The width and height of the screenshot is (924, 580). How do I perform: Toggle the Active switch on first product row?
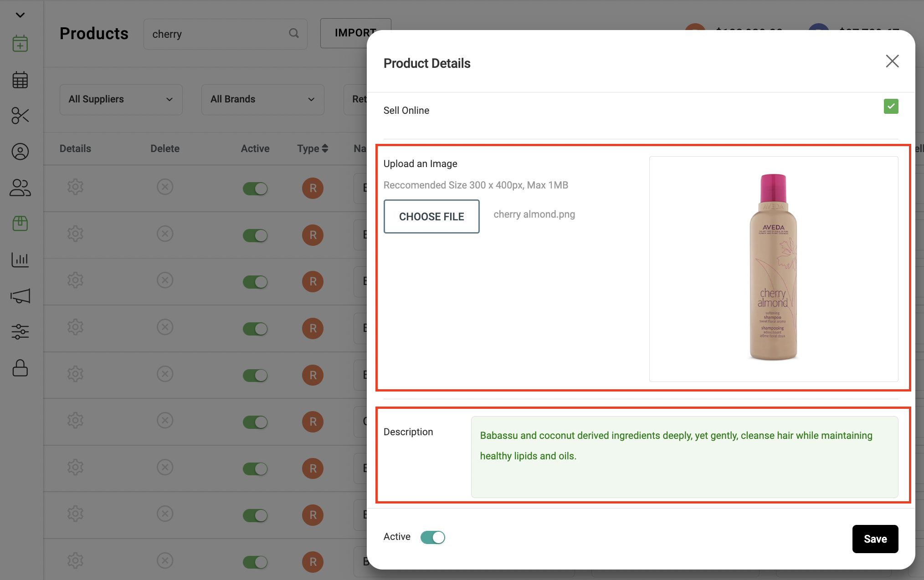(255, 188)
